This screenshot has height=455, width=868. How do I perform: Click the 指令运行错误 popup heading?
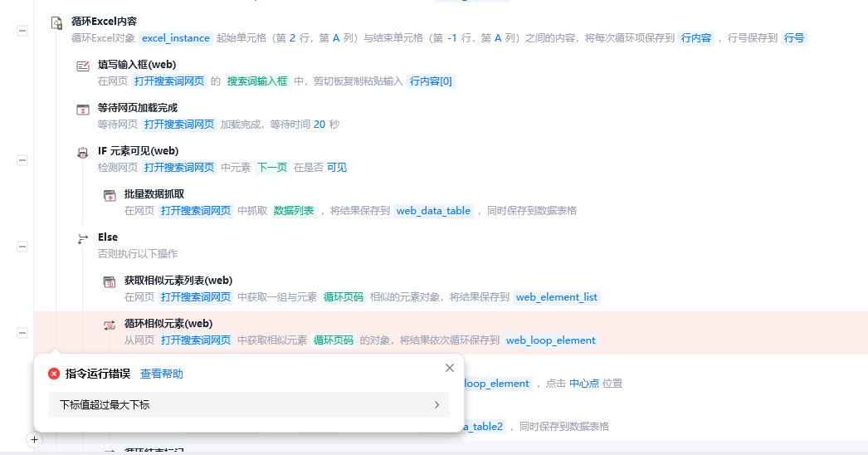point(97,374)
